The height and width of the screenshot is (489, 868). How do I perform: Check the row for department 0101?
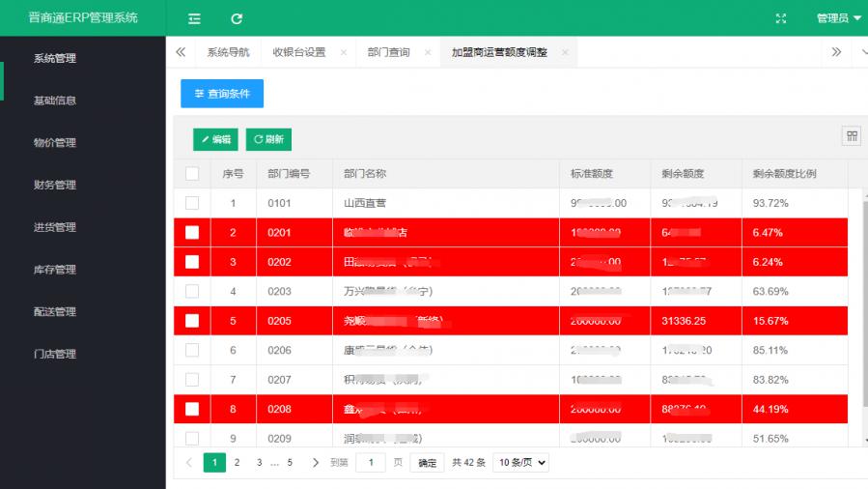[x=192, y=203]
